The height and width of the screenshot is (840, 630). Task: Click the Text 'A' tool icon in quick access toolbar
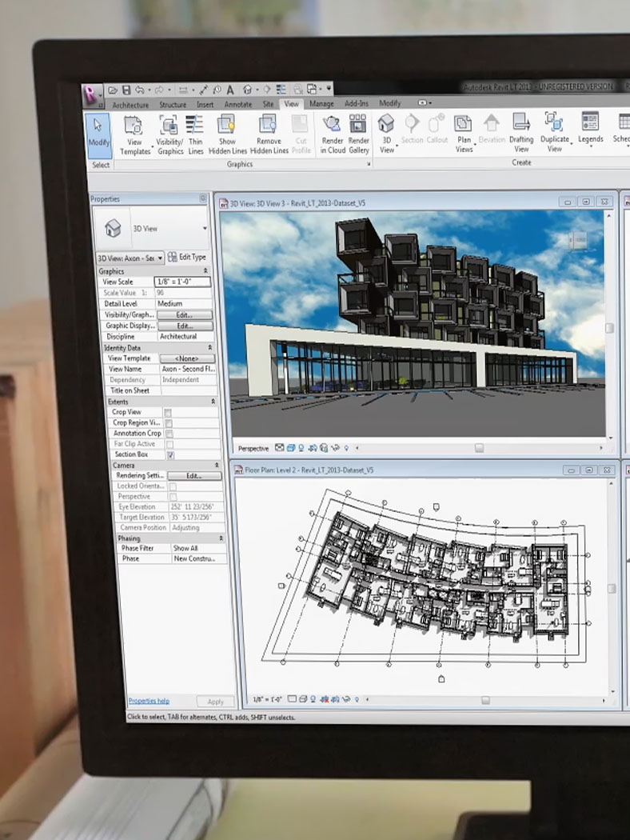click(x=230, y=90)
